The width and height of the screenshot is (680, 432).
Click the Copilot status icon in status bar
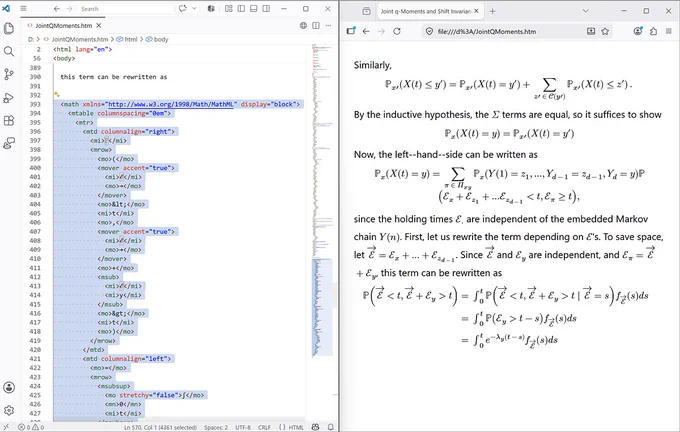[316, 427]
